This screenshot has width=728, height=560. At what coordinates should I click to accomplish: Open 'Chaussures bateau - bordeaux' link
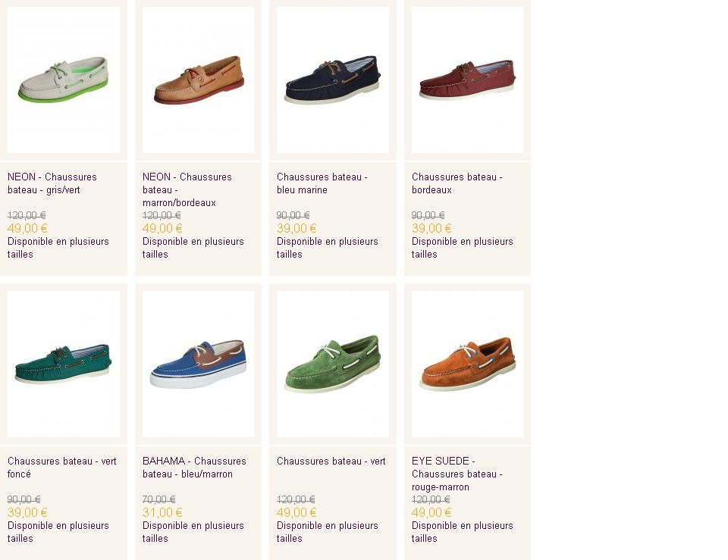tap(457, 183)
